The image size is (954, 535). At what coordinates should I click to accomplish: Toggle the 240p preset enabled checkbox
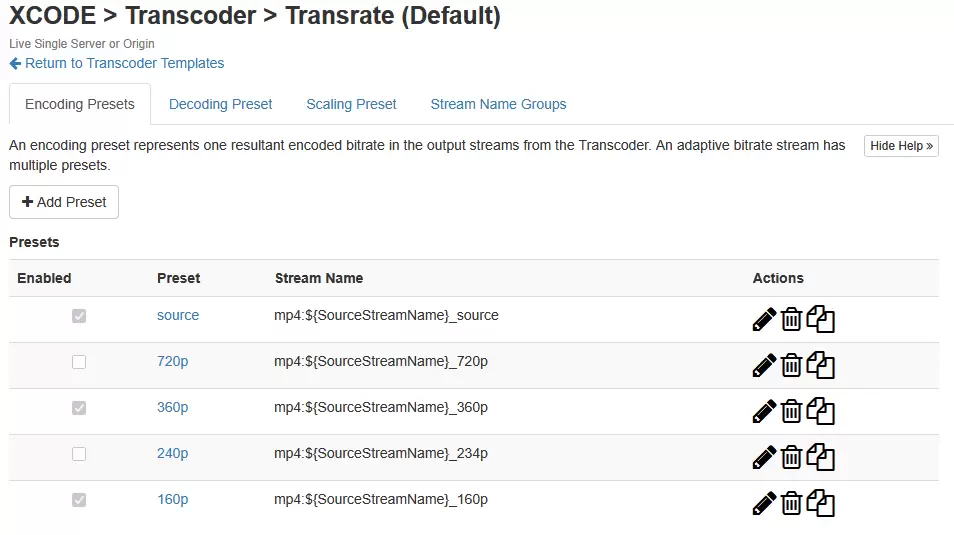coord(79,454)
